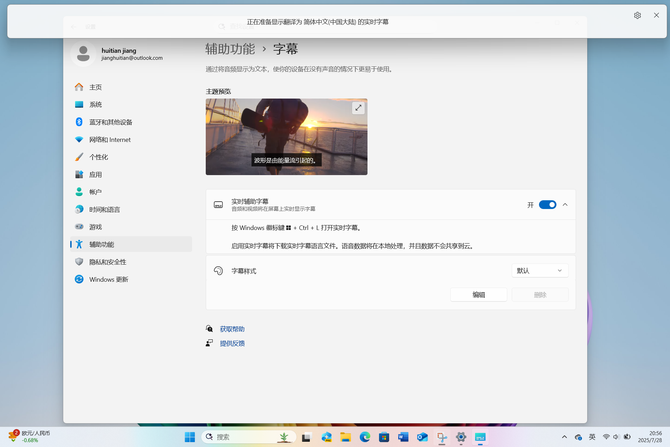Open 隐私和安全性 settings
This screenshot has width=670, height=447.
tap(107, 262)
